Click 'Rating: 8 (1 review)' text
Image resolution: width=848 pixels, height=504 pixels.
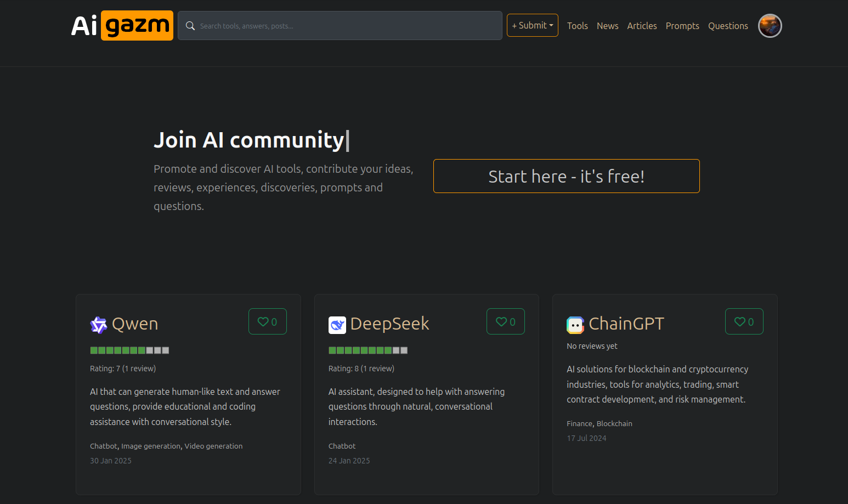361,369
